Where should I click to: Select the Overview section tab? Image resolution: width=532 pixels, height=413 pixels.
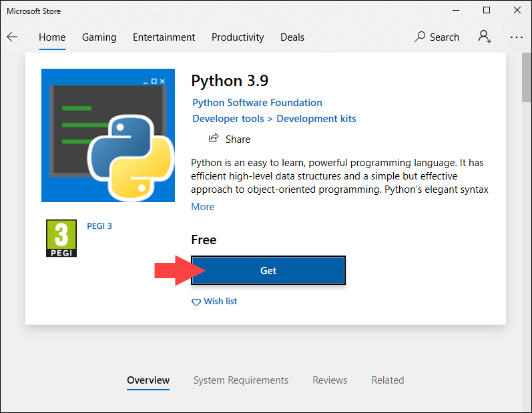(148, 380)
